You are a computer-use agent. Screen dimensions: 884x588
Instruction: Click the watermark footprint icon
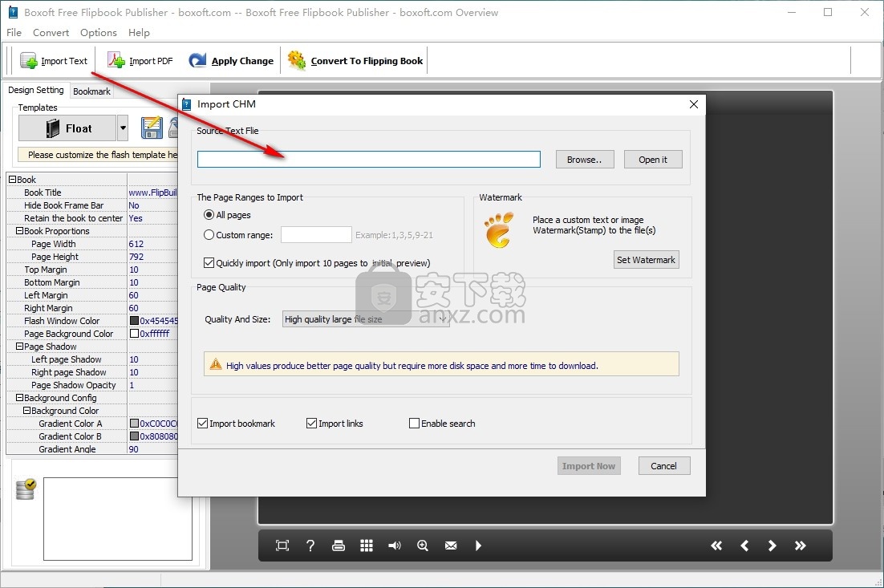499,230
